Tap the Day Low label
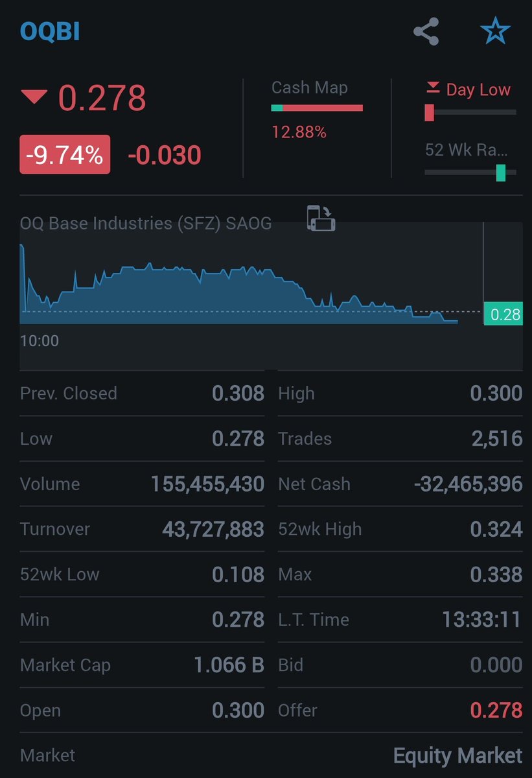532x778 pixels. pos(478,90)
